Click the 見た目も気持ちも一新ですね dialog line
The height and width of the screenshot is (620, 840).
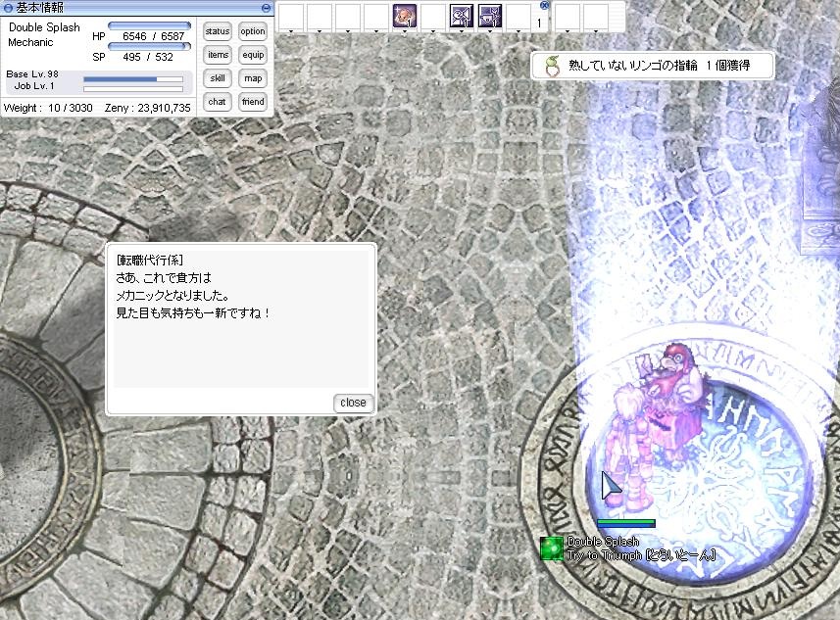click(x=192, y=312)
